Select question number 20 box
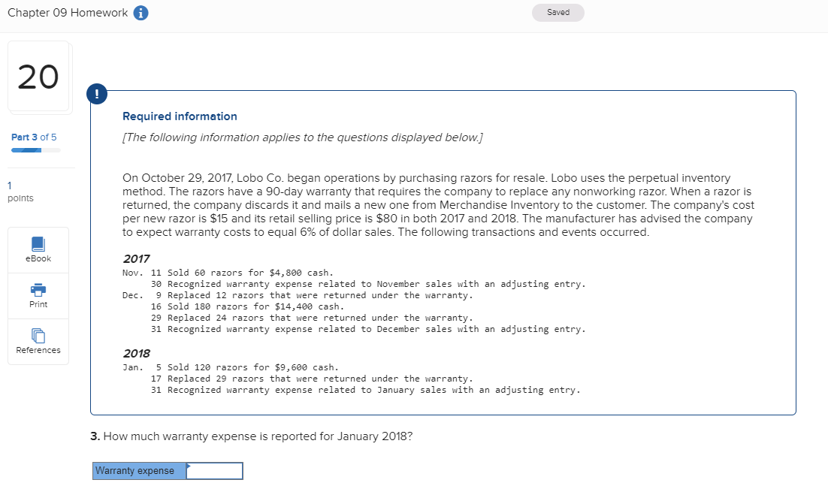Image resolution: width=828 pixels, height=504 pixels. coord(38,77)
